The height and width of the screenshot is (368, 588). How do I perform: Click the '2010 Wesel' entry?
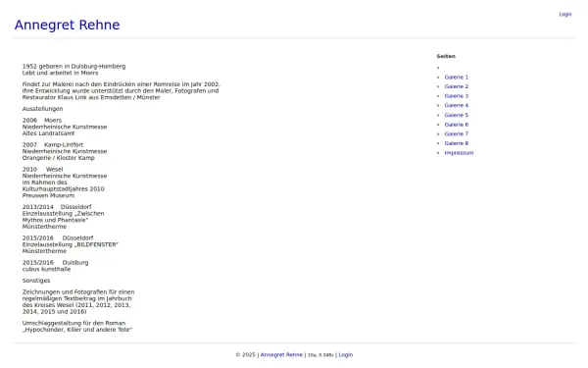click(x=42, y=170)
